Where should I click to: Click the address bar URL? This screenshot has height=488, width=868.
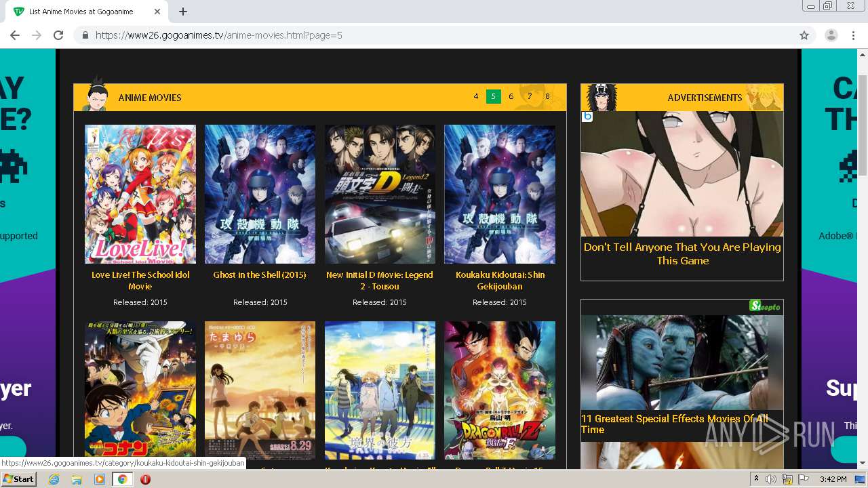218,35
